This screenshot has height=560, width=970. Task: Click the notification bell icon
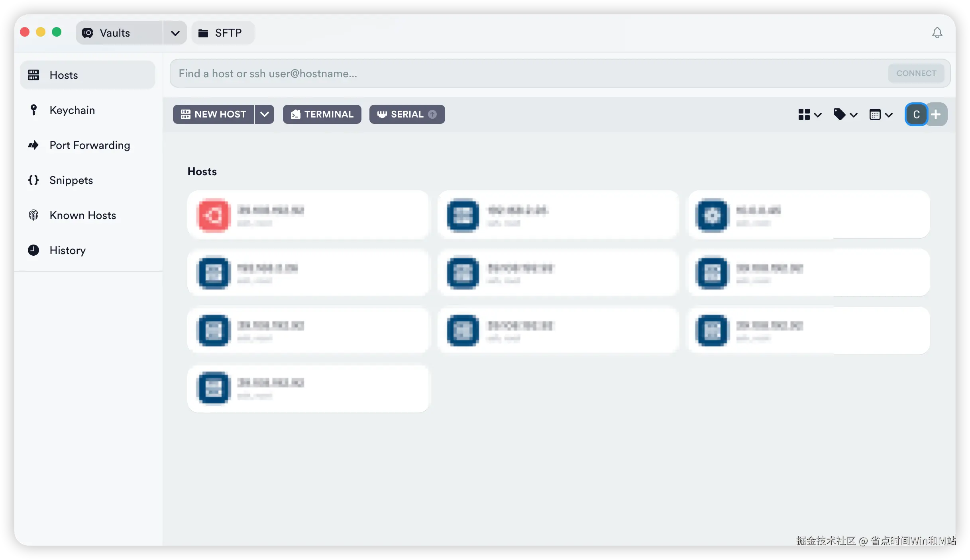[937, 33]
